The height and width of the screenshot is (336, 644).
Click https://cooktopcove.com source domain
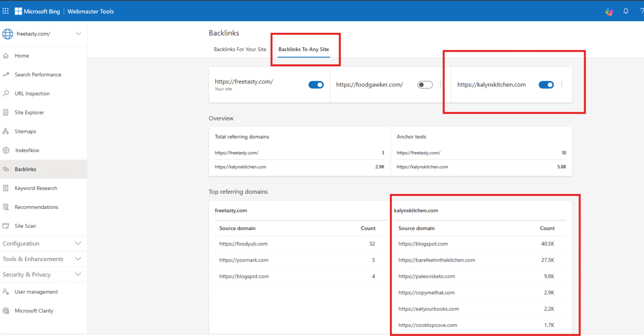click(428, 325)
